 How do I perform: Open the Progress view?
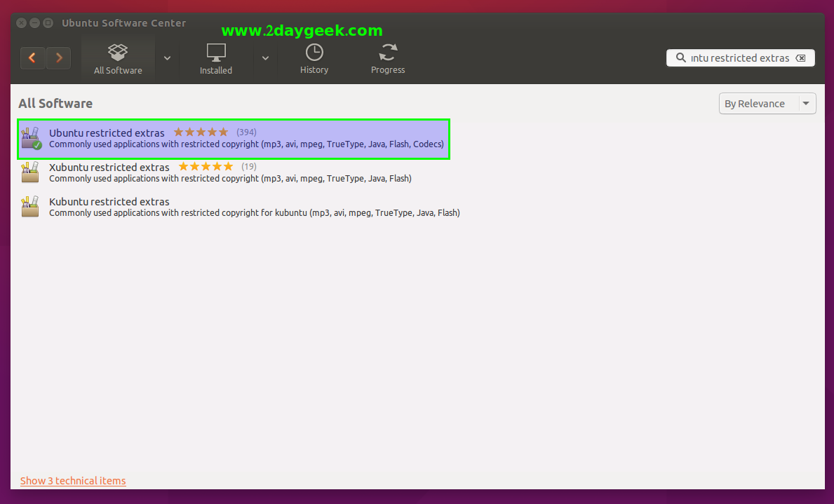tap(388, 58)
